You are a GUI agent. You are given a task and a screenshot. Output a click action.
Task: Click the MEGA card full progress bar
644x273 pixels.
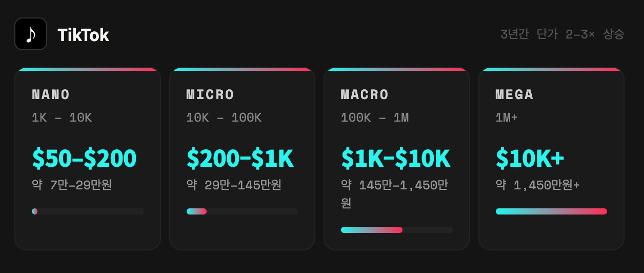point(551,211)
